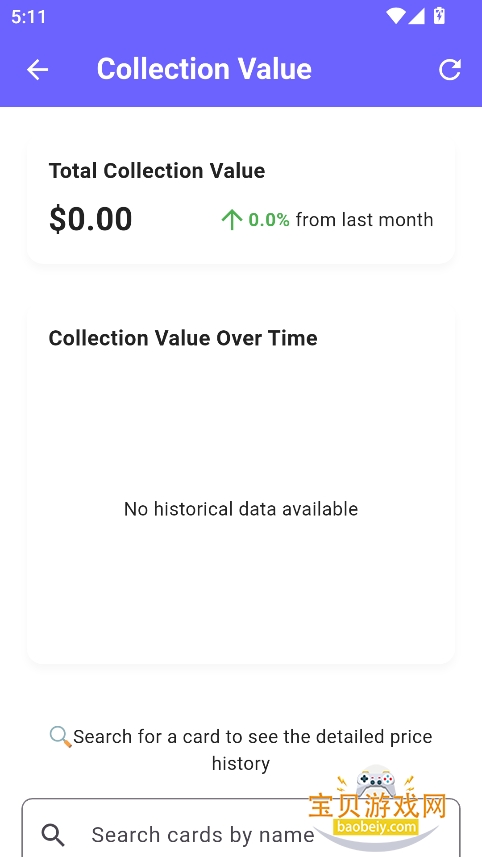Tap the Collection Value header title
The width and height of the screenshot is (482, 857).
point(204,69)
